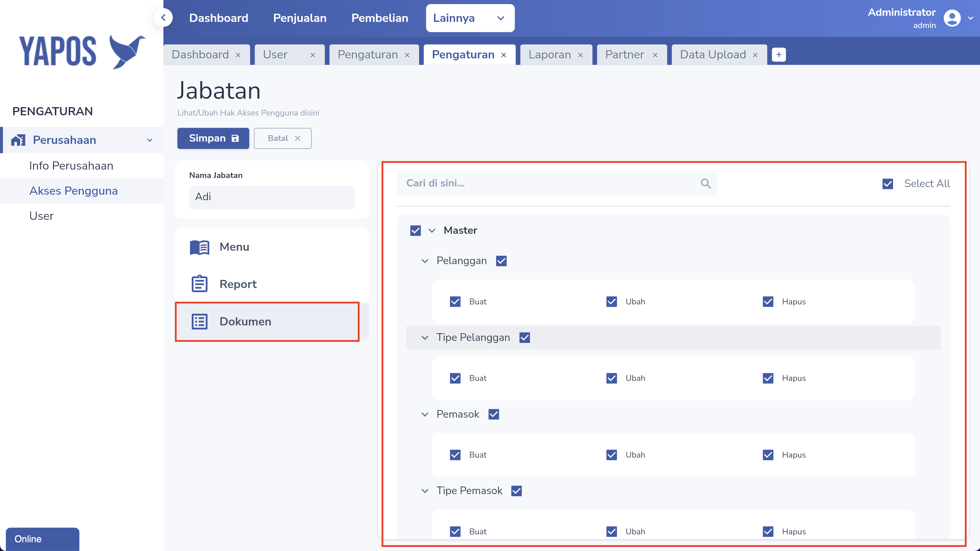Close the Partner tab
The width and height of the screenshot is (980, 551).
point(655,55)
